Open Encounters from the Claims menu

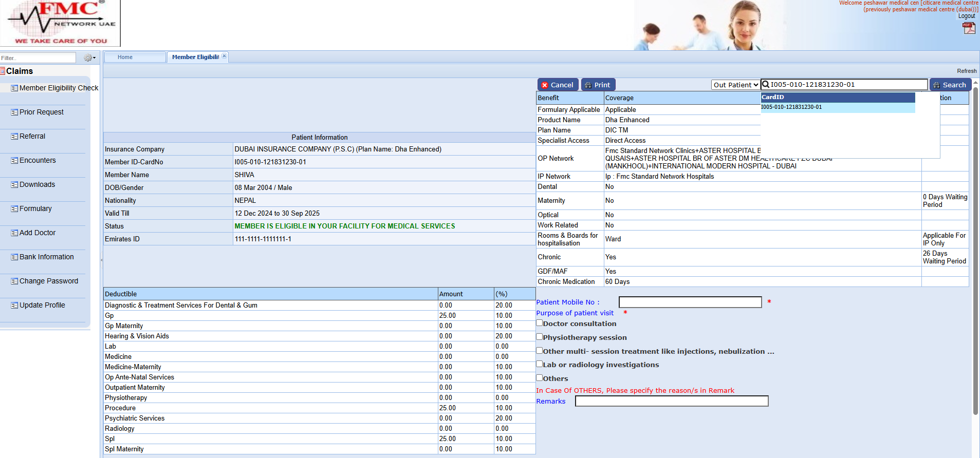tap(38, 161)
